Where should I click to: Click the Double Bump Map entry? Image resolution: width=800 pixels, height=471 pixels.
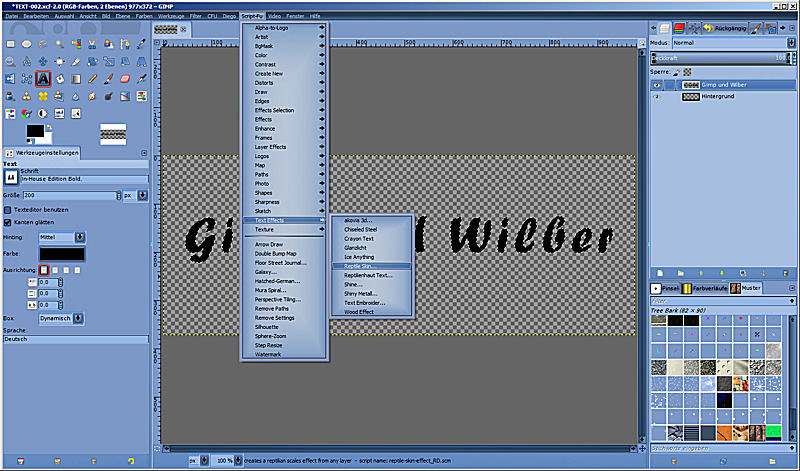(284, 254)
